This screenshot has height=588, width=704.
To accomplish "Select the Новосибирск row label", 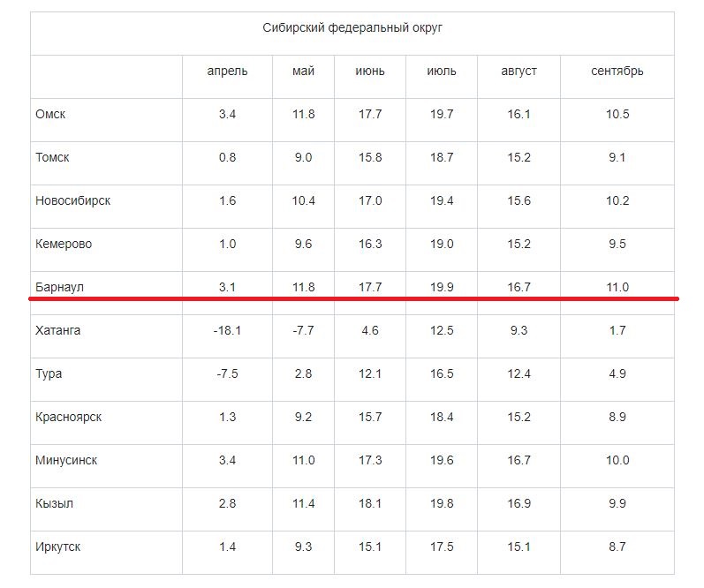I will click(x=72, y=200).
